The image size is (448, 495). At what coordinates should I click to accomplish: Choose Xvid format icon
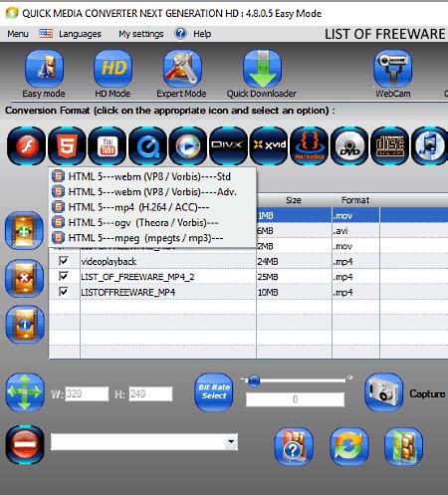[x=269, y=145]
